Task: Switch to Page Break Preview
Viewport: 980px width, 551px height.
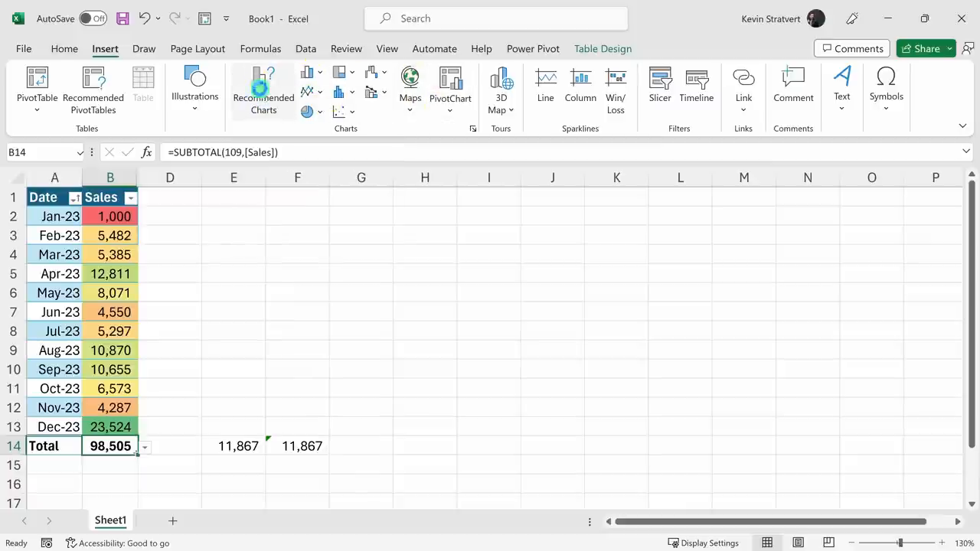Action: pyautogui.click(x=828, y=543)
